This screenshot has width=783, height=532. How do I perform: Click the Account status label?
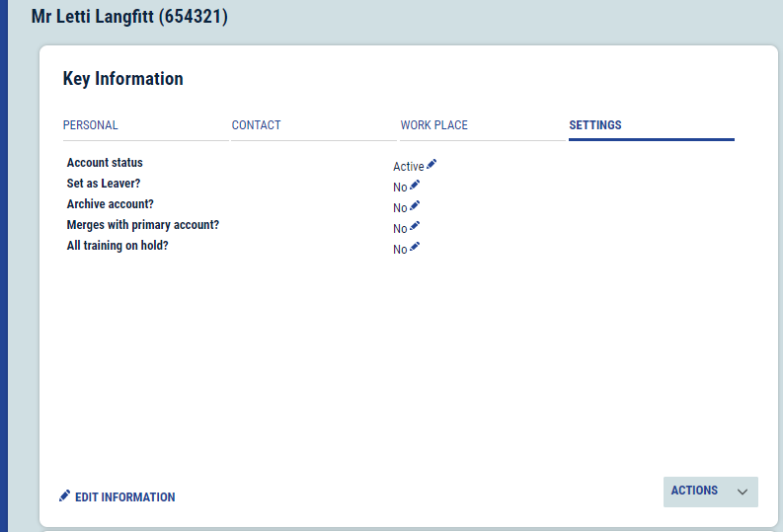pos(105,163)
